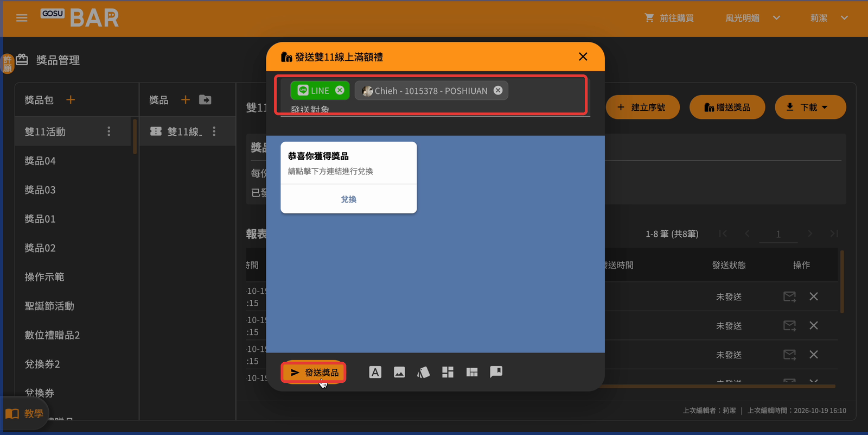Click the GOSU BAR logo
This screenshot has height=435, width=868.
click(80, 18)
